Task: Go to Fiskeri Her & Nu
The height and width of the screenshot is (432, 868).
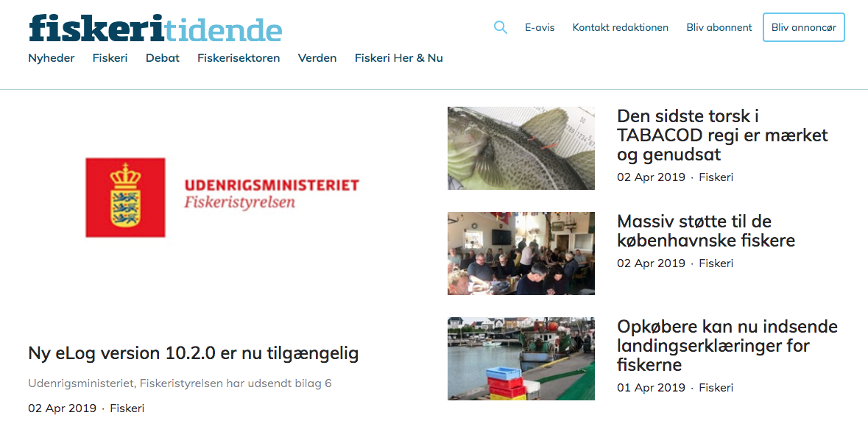Action: [398, 58]
